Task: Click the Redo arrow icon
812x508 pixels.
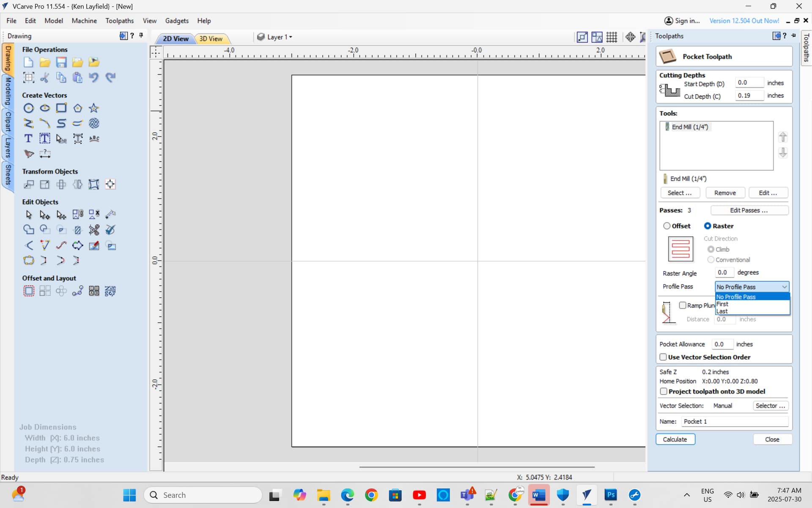Action: click(110, 77)
